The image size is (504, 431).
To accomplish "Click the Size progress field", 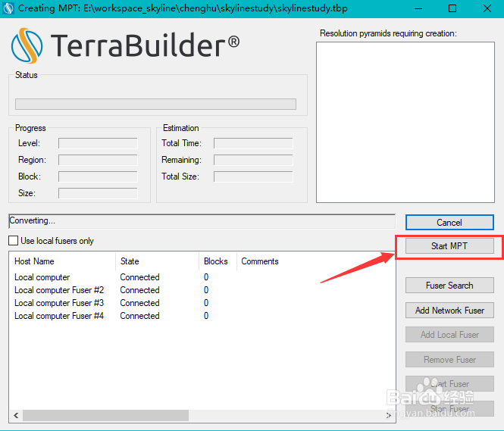I will pyautogui.click(x=98, y=193).
